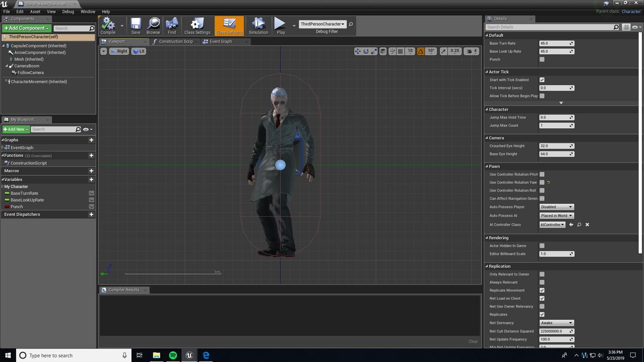The height and width of the screenshot is (362, 644).
Task: Open Microsoft Edge from the taskbar
Action: (x=206, y=355)
